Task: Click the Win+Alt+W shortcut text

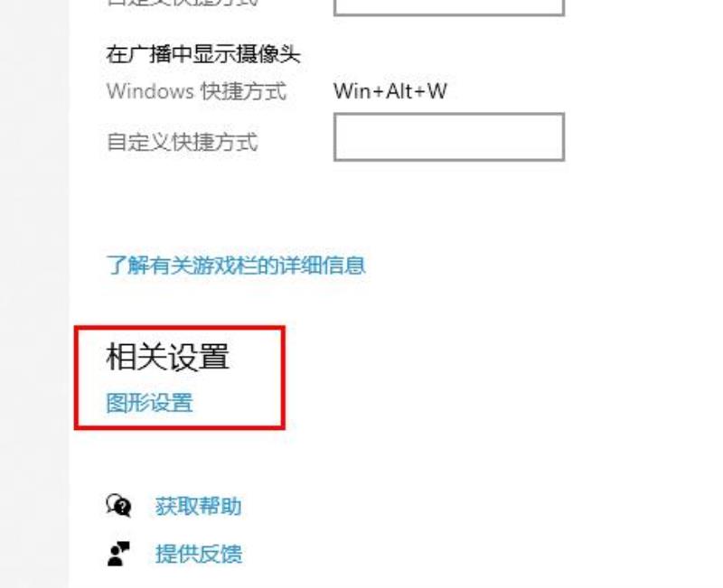Action: click(390, 91)
